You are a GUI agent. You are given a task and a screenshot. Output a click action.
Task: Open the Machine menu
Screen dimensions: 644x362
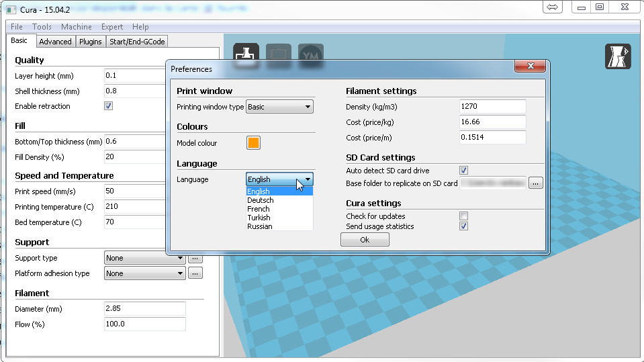coord(77,27)
